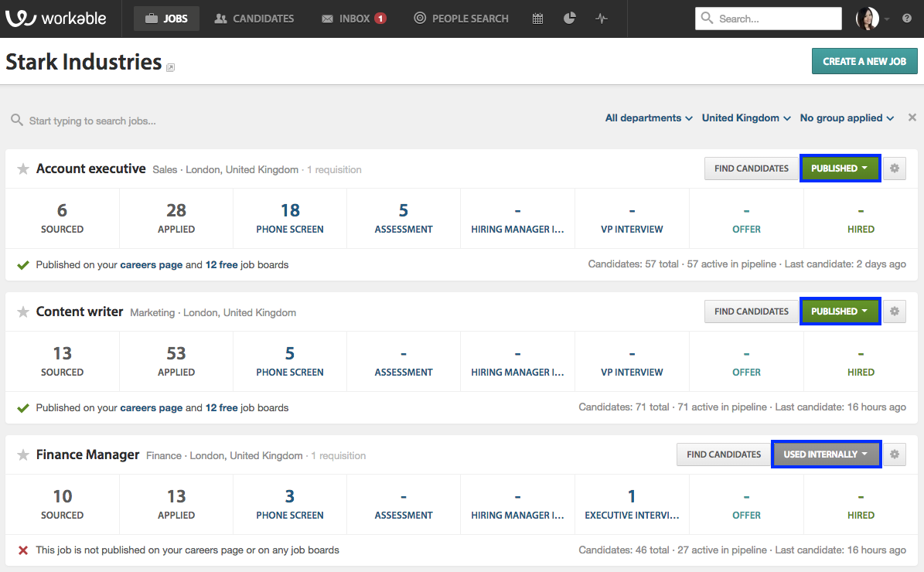The image size is (924, 572).
Task: Star the Content writer job
Action: 23,312
